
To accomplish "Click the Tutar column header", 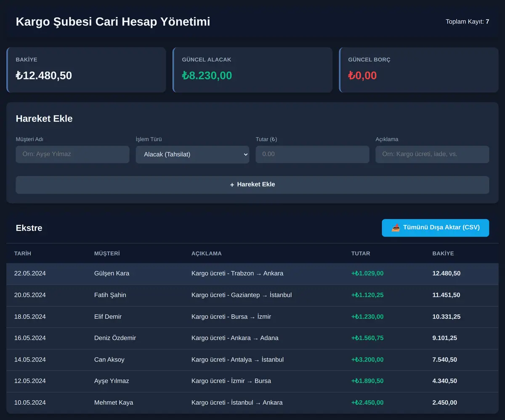I will (x=361, y=254).
